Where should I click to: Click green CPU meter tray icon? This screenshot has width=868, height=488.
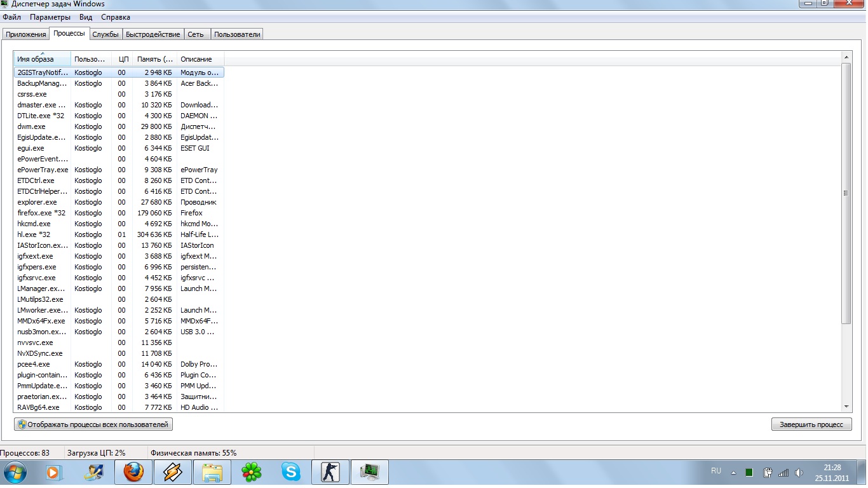point(750,472)
